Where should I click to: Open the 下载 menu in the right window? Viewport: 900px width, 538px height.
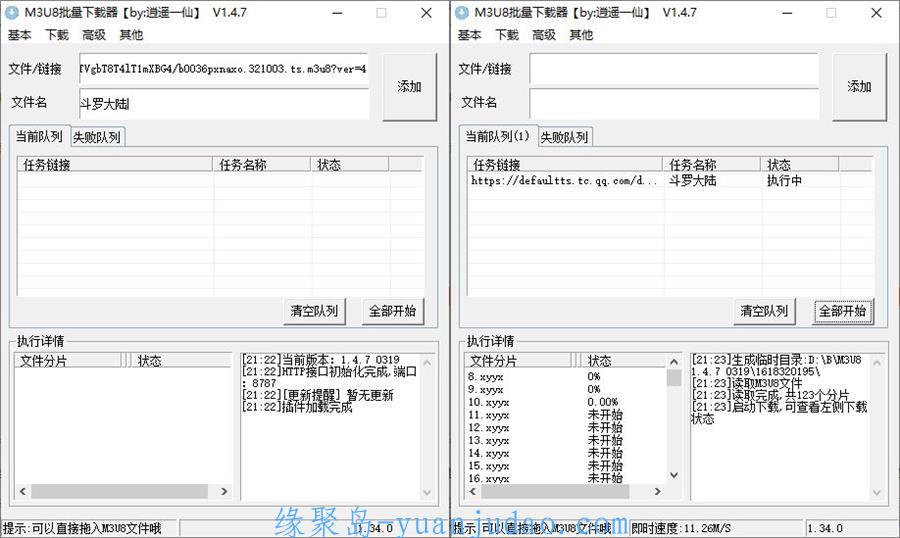click(x=507, y=35)
